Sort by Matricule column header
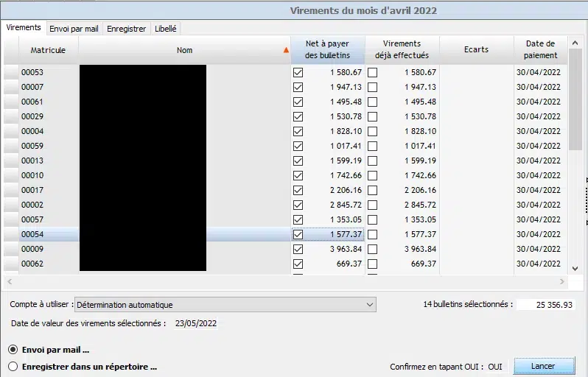This screenshot has height=377, width=588. (x=48, y=50)
